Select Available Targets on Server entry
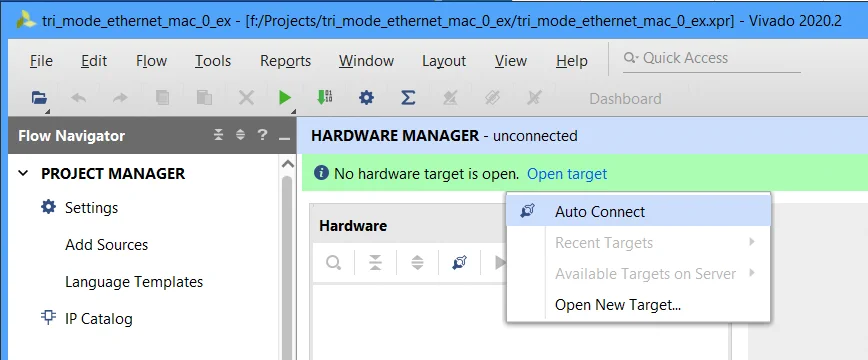868x360 pixels. click(x=638, y=273)
